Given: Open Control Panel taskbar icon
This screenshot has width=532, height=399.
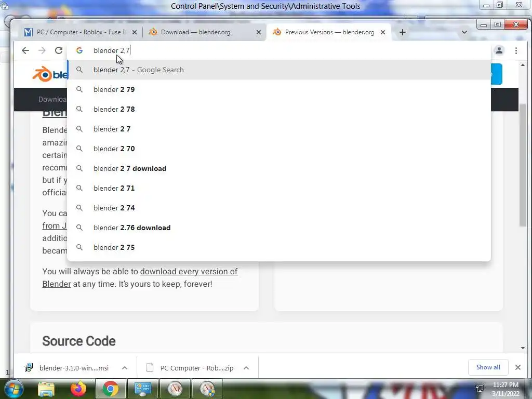Looking at the screenshot, I should (x=142, y=389).
